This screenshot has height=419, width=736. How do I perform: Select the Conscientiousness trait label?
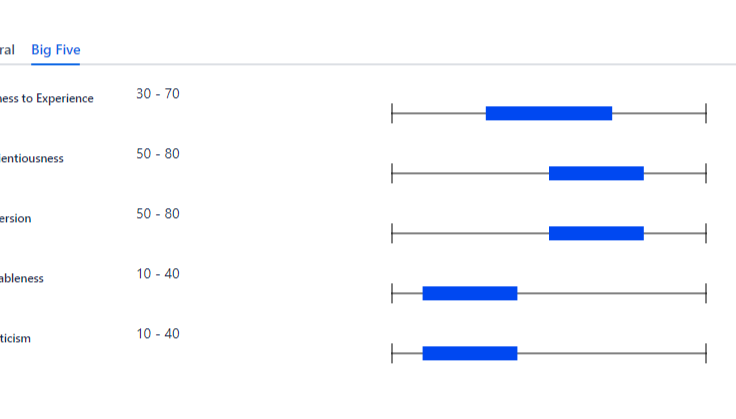click(x=32, y=159)
